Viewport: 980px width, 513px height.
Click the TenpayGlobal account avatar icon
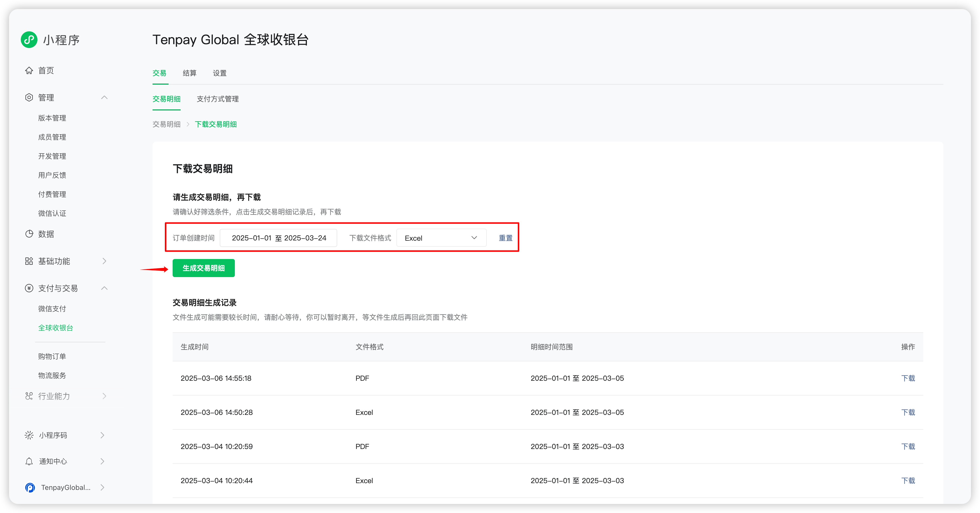coord(30,487)
